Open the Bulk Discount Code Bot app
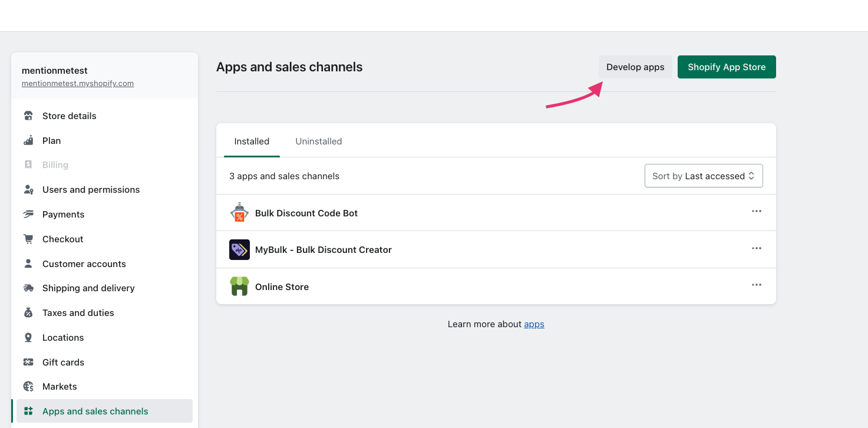 click(x=306, y=213)
